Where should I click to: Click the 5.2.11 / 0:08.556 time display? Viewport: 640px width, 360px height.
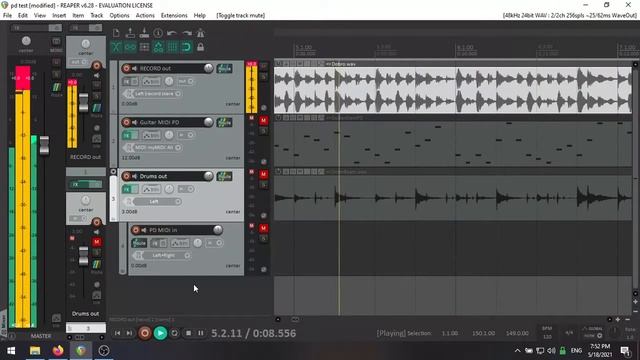tap(253, 333)
